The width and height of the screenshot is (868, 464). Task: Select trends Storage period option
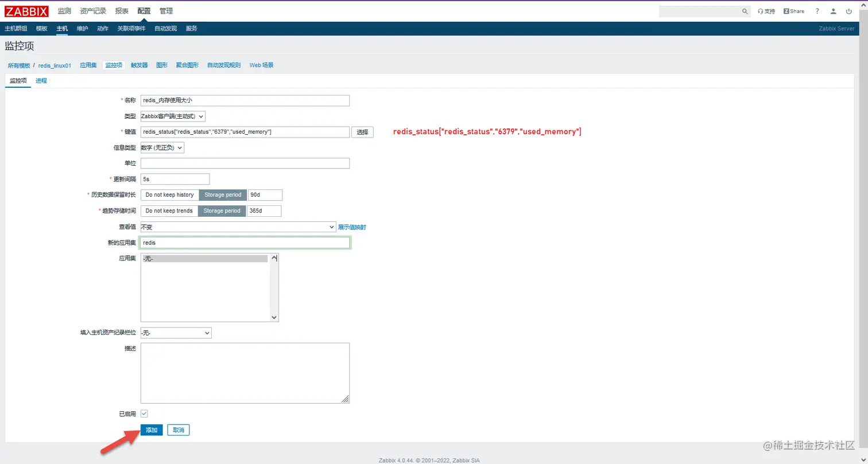222,211
